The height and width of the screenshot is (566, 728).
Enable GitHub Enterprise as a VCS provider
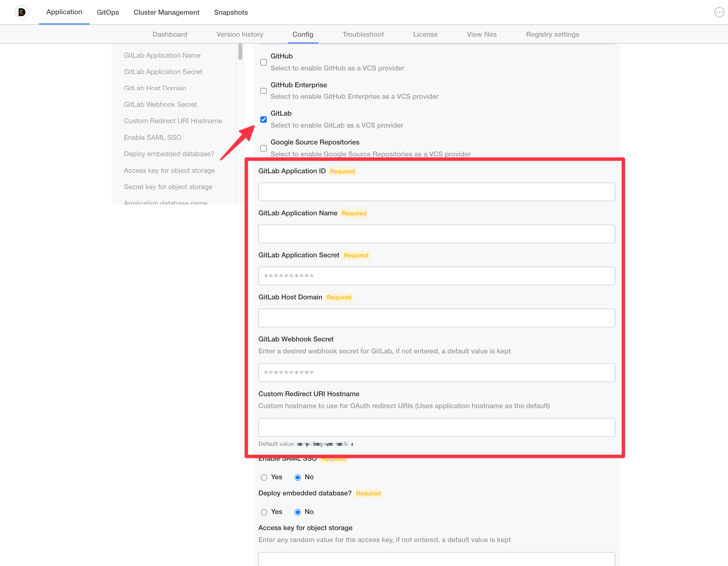point(263,91)
